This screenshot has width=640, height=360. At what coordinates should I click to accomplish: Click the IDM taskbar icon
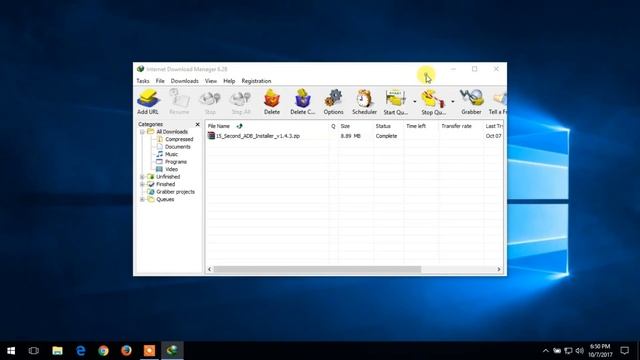172,351
